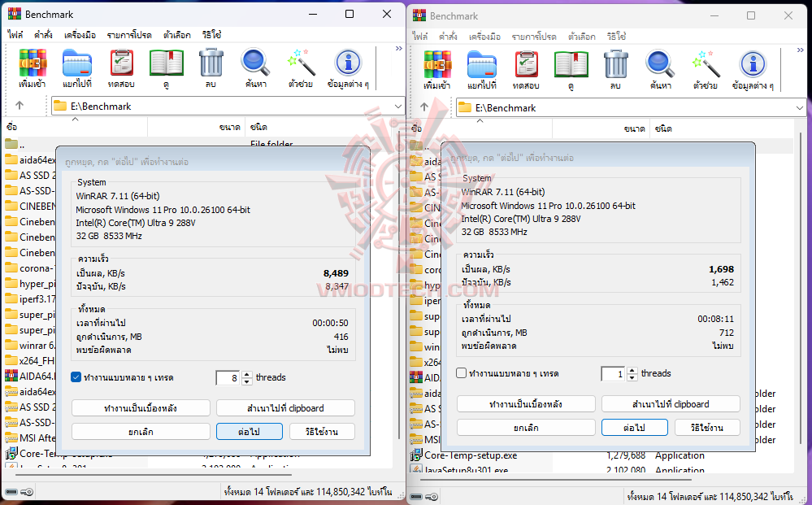Click ชื่อ (Name) column header in left window
This screenshot has width=812, height=505.
coord(75,127)
